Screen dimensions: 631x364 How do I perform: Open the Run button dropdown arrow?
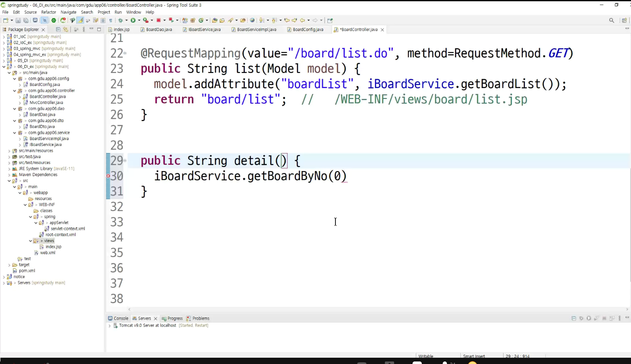tap(139, 20)
